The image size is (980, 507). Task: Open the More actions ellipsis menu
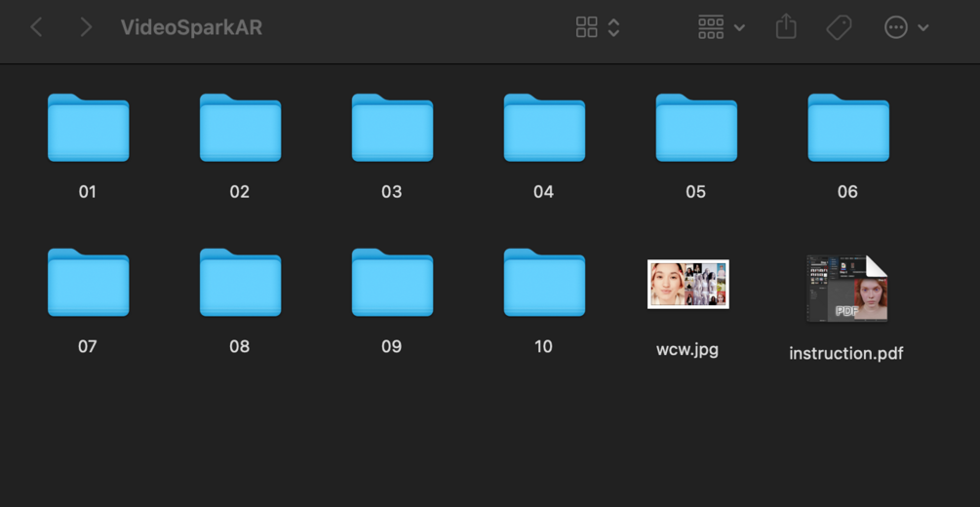(x=895, y=27)
